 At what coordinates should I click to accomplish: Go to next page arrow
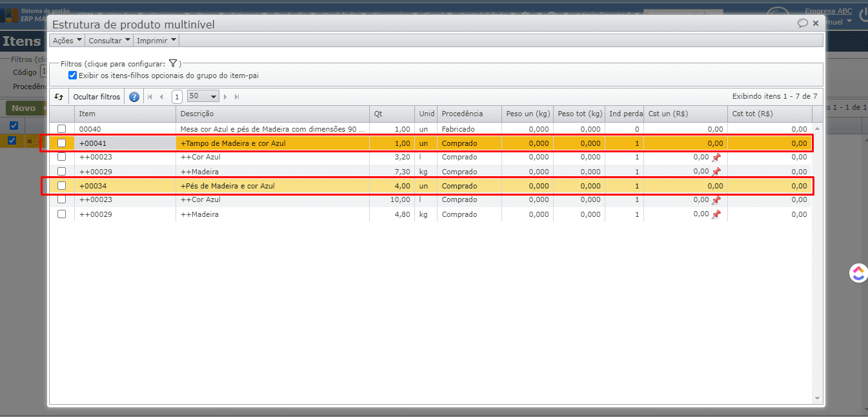[225, 97]
